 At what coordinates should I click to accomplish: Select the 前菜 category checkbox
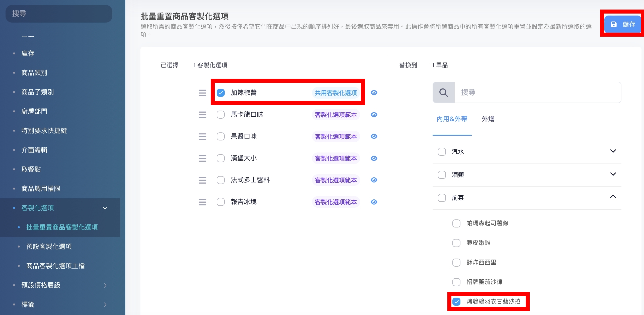pyautogui.click(x=442, y=198)
